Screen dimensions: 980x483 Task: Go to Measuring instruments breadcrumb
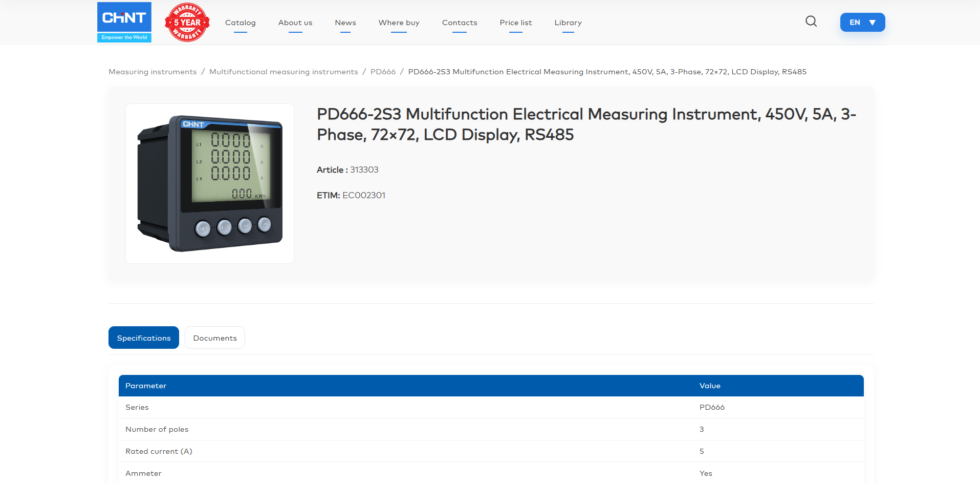[x=153, y=72]
